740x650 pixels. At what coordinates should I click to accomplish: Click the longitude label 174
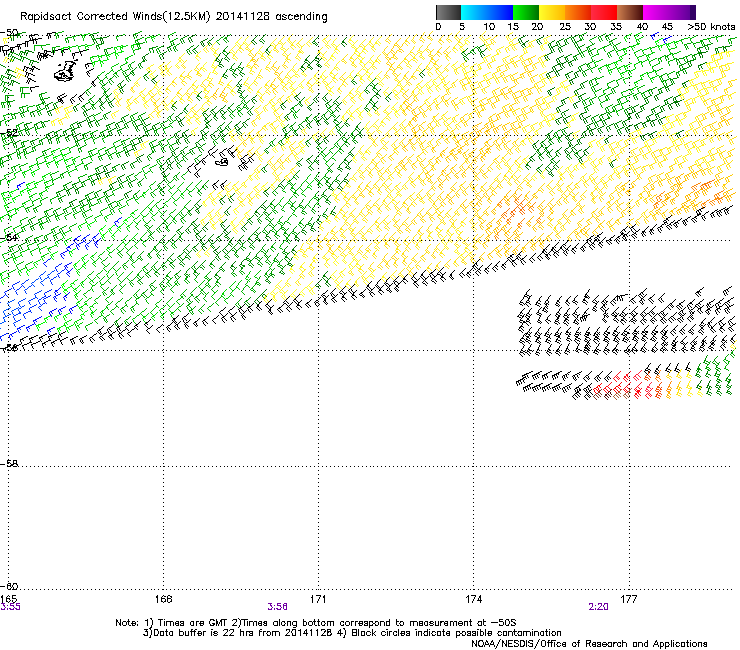coord(473,599)
